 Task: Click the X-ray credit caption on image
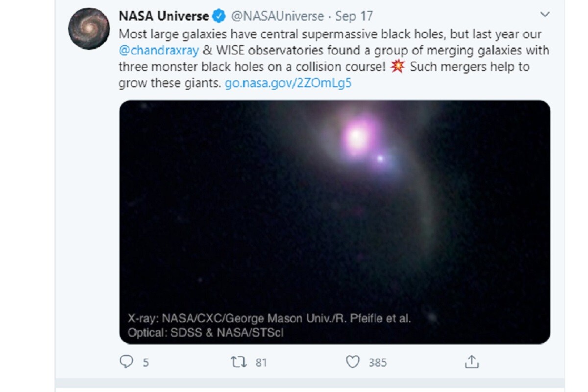point(269,318)
